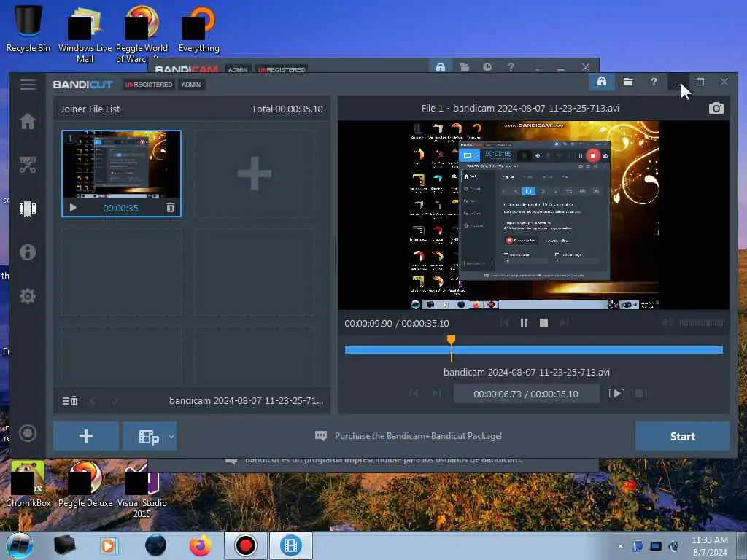The image size is (747, 560).
Task: Open the Windows Start orb
Action: click(x=20, y=545)
